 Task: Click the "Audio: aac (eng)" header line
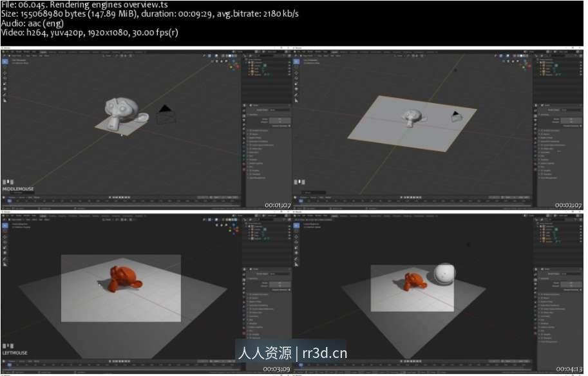click(33, 23)
